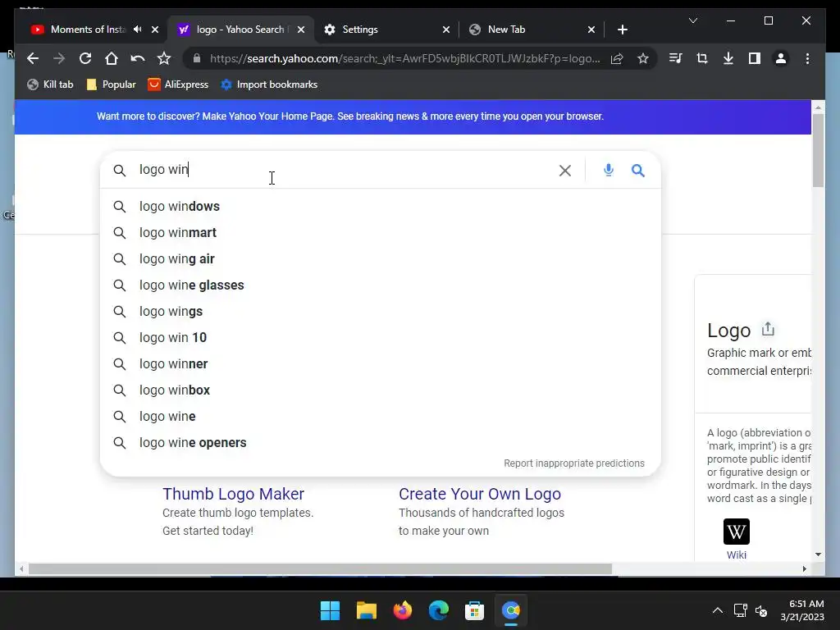Image resolution: width=840 pixels, height=630 pixels.
Task: Select the suggestion logo winner
Action: [x=381, y=363]
